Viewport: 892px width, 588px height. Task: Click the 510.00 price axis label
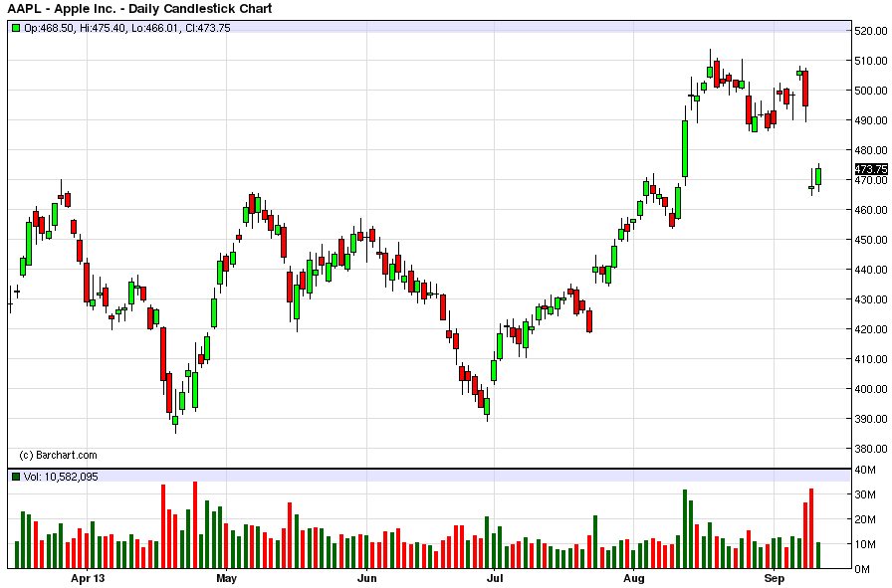(871, 61)
